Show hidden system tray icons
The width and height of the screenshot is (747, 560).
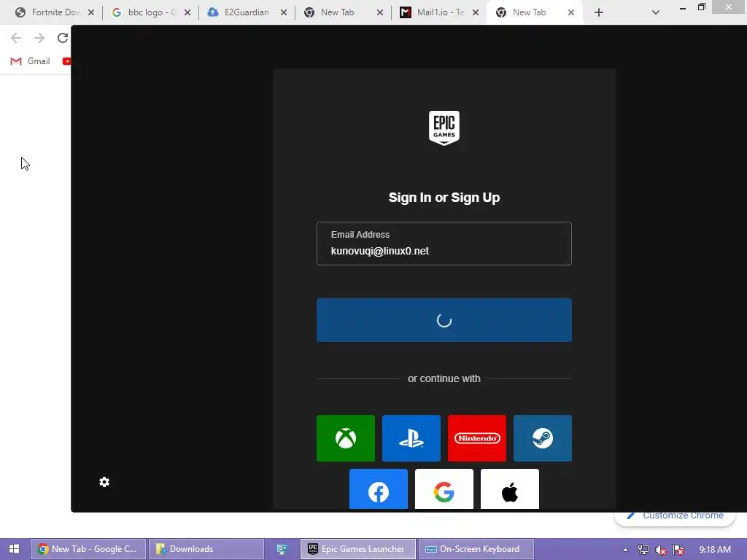pyautogui.click(x=625, y=550)
